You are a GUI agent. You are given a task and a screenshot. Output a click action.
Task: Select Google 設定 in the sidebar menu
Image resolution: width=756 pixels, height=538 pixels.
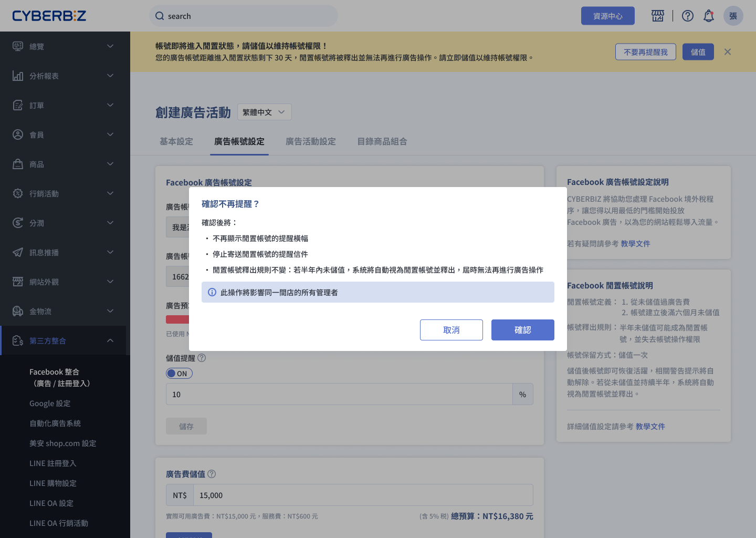pos(50,403)
